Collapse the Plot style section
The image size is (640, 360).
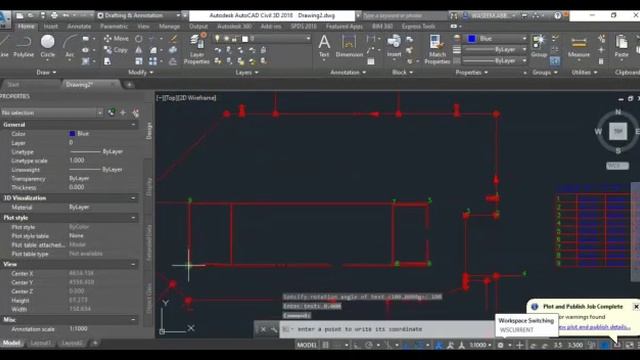(x=133, y=218)
